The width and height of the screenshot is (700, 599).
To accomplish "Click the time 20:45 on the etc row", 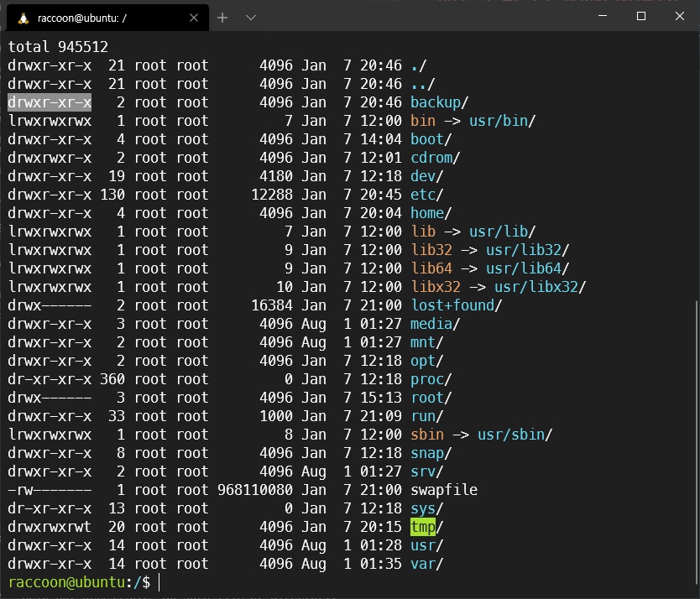I will point(381,195).
